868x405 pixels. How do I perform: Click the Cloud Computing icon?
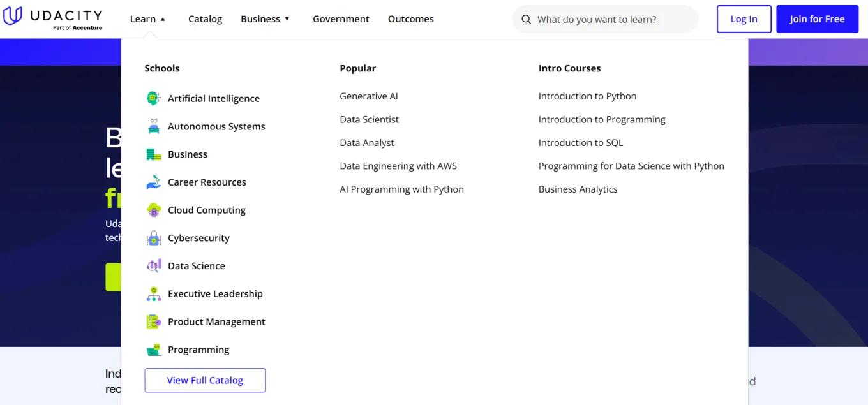(153, 210)
